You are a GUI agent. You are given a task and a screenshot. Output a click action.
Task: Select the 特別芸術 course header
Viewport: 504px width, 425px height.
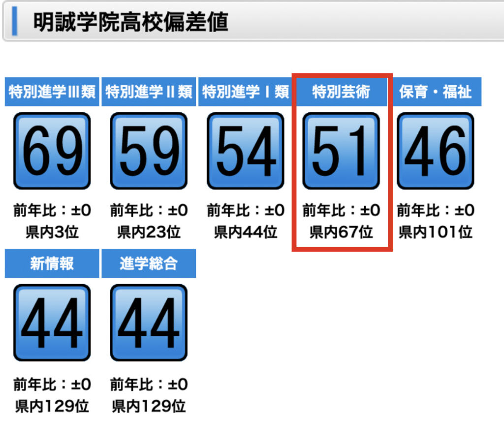342,92
